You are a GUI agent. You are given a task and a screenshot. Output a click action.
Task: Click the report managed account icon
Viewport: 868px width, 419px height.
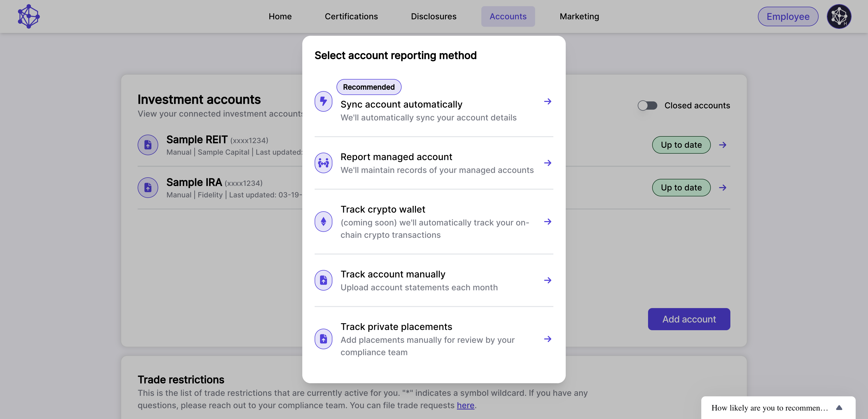323,162
